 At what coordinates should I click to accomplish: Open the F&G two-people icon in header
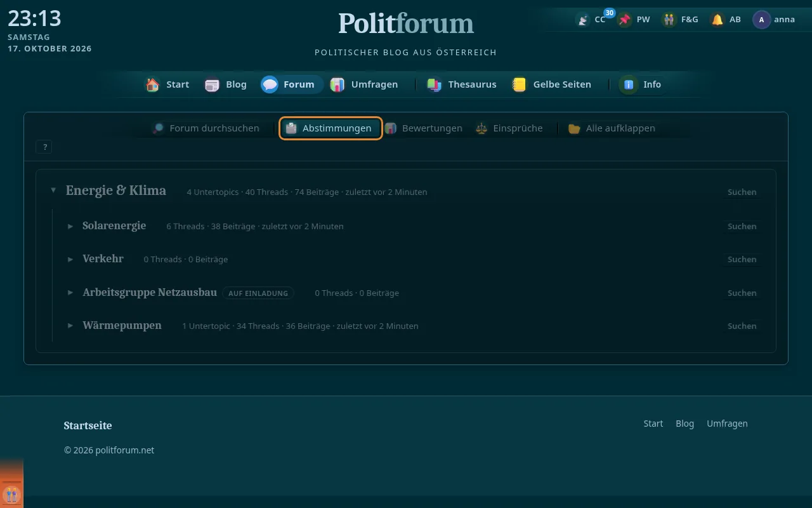[x=669, y=20]
